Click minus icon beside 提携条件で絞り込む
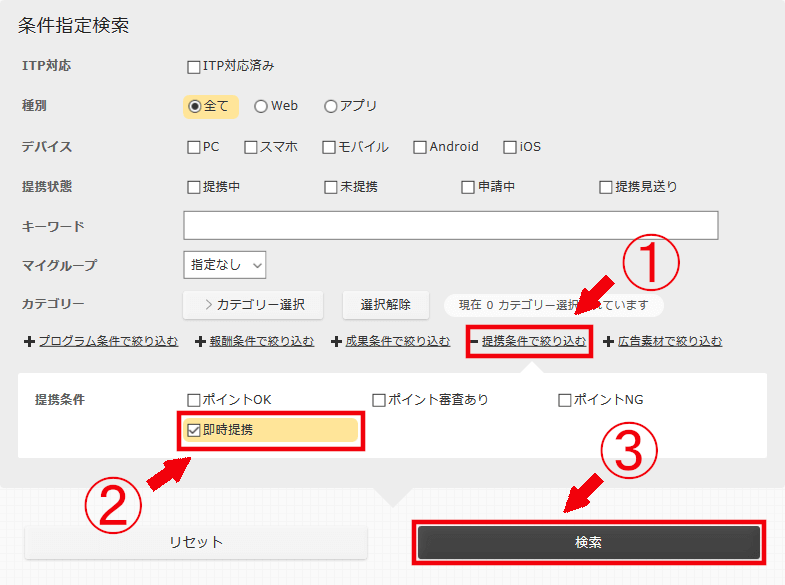 pyautogui.click(x=474, y=342)
